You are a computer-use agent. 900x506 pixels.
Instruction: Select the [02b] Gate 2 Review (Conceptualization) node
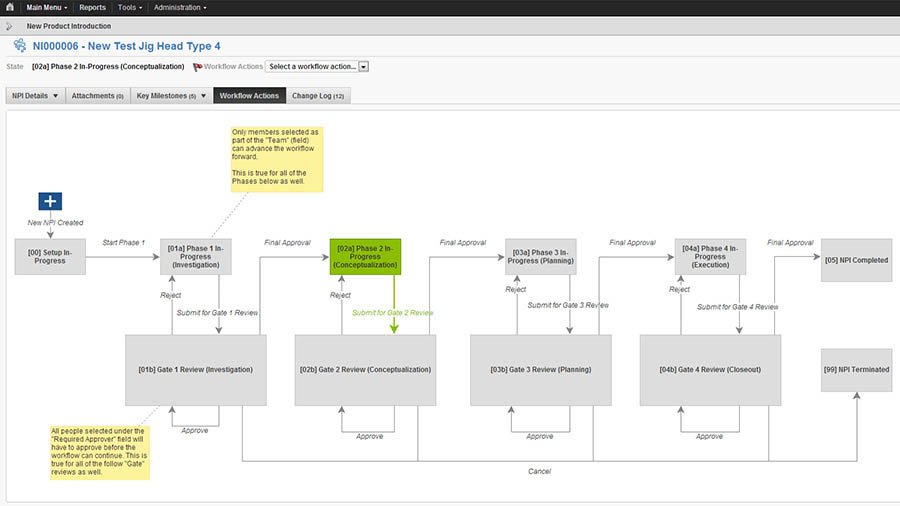(365, 370)
